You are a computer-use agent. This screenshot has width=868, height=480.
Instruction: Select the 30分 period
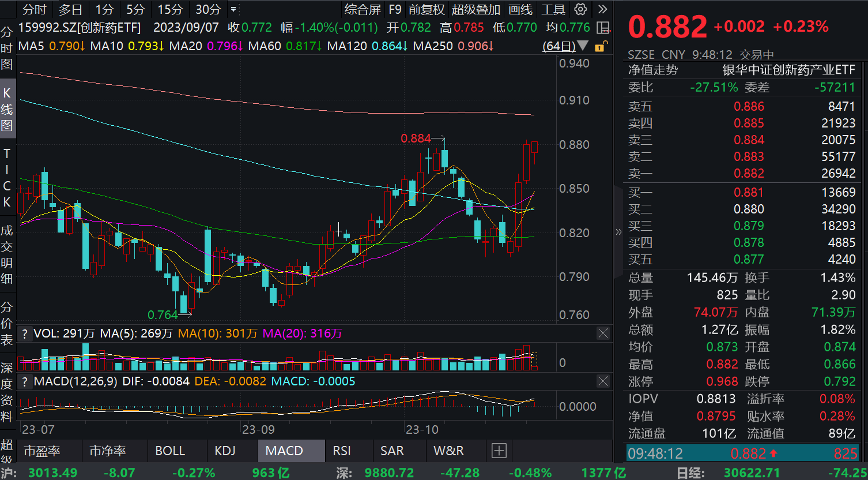tap(208, 9)
